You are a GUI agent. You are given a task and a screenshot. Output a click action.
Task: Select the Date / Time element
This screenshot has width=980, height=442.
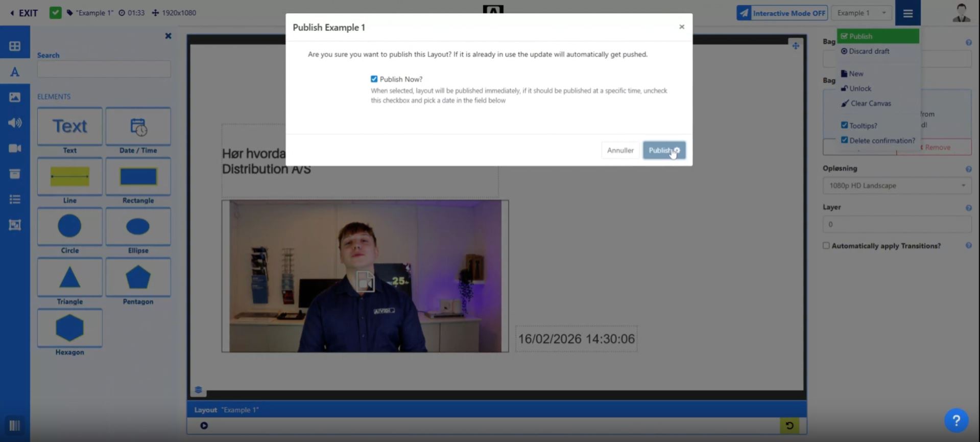click(x=138, y=126)
